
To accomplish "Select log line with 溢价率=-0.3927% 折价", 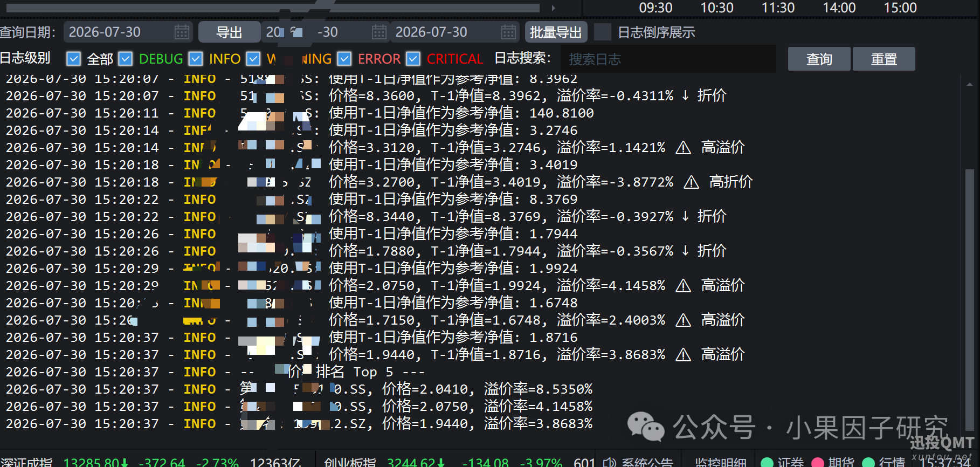I will tap(367, 217).
